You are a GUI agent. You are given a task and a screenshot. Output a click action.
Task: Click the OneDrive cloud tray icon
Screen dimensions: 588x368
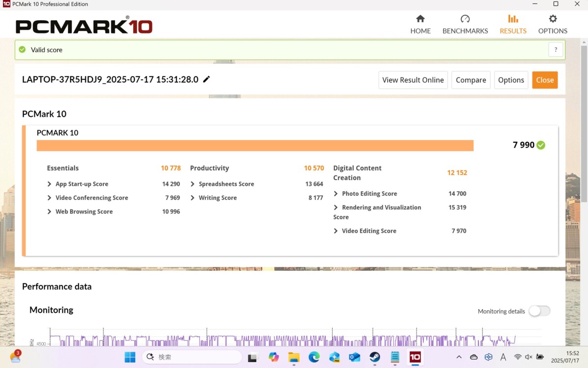[473, 357]
